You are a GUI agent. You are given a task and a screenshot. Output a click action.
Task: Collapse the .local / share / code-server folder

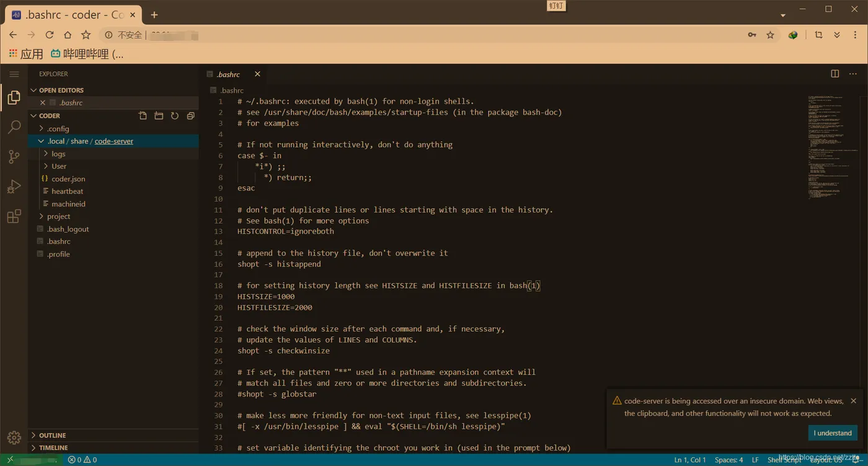pyautogui.click(x=113, y=141)
